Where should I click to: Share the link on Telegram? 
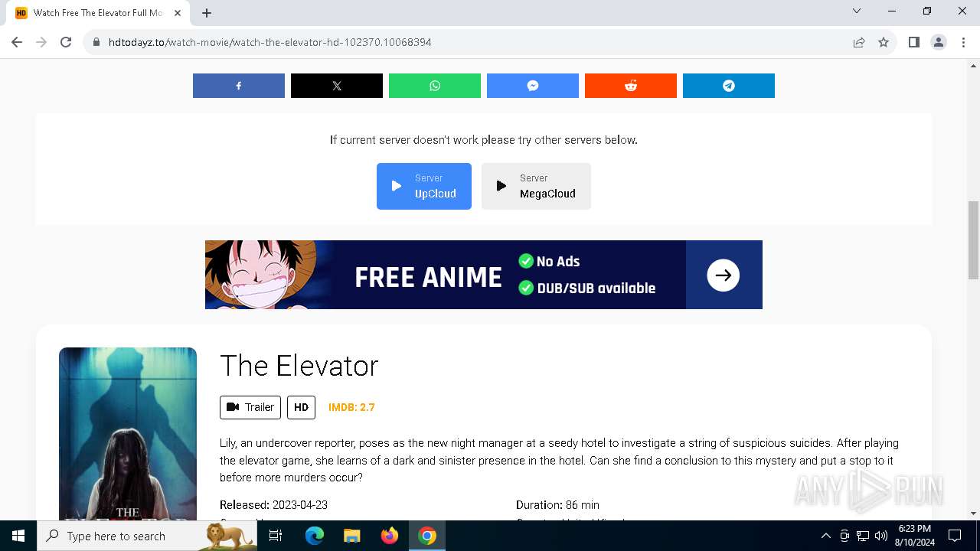point(729,86)
